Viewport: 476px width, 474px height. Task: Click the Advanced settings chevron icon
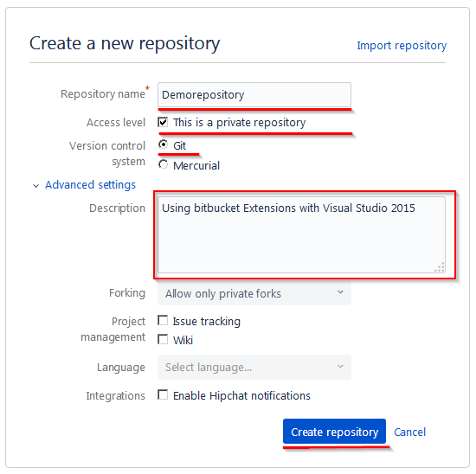click(35, 186)
